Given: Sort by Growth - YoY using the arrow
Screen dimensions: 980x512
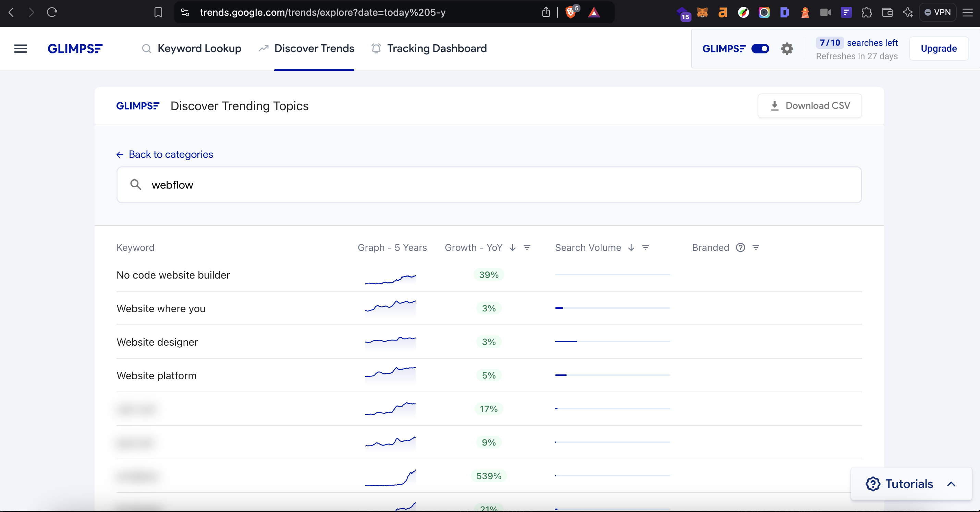Looking at the screenshot, I should coord(513,247).
